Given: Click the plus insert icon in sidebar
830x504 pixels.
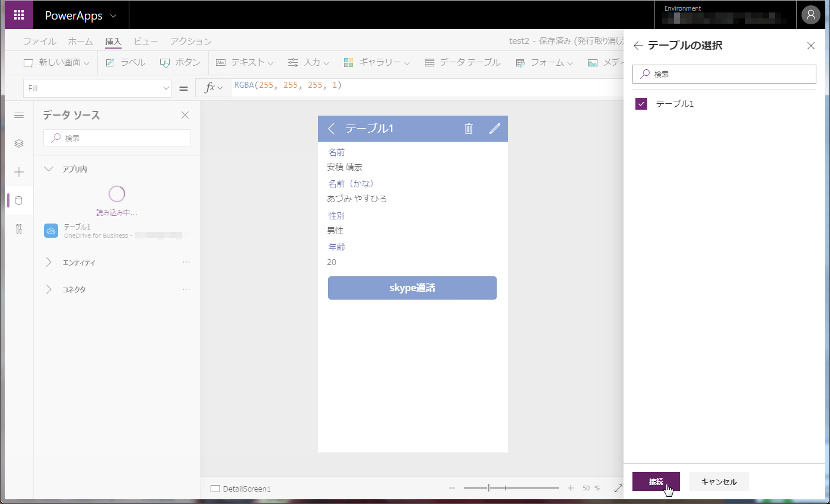Looking at the screenshot, I should (19, 172).
